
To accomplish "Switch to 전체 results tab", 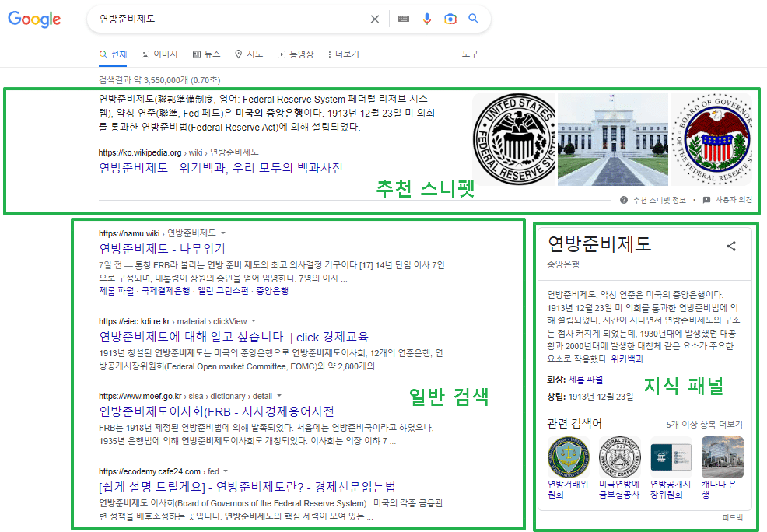I will [x=113, y=54].
